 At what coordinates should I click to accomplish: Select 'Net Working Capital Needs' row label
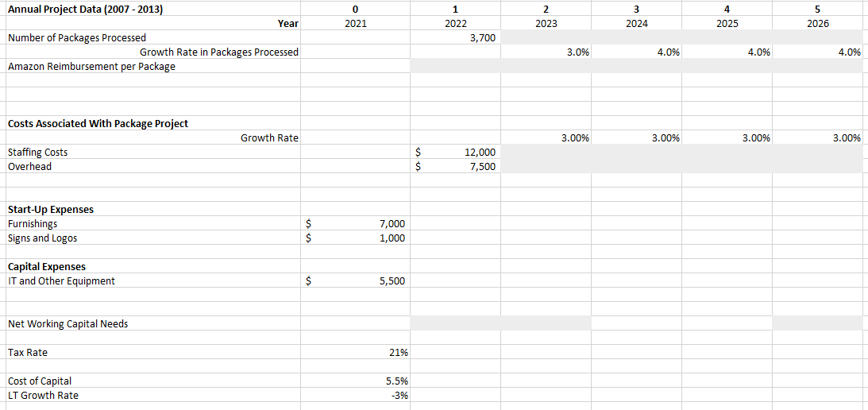68,323
